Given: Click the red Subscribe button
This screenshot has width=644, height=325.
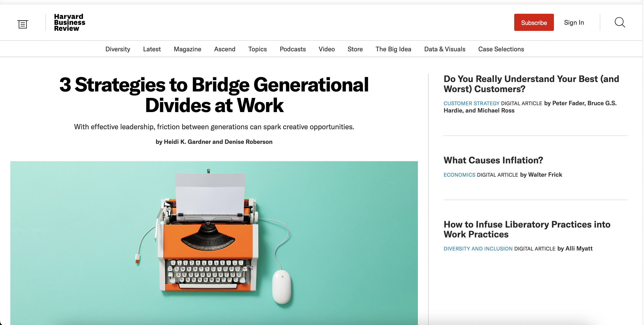Looking at the screenshot, I should pos(534,23).
